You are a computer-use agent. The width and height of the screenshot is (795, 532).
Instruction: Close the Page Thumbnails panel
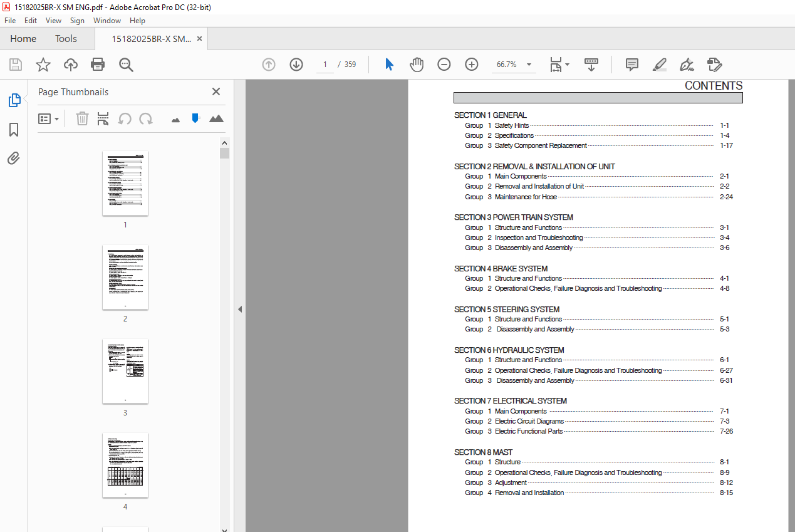216,91
